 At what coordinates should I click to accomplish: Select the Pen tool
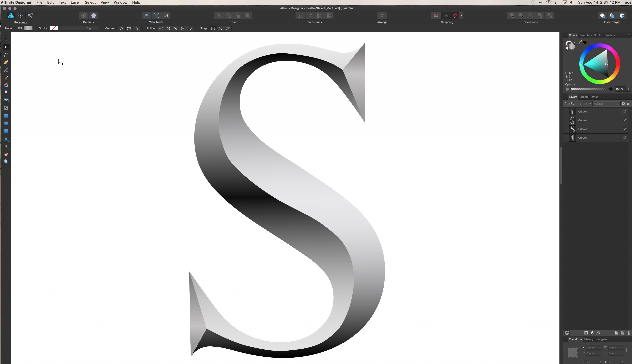click(x=6, y=62)
